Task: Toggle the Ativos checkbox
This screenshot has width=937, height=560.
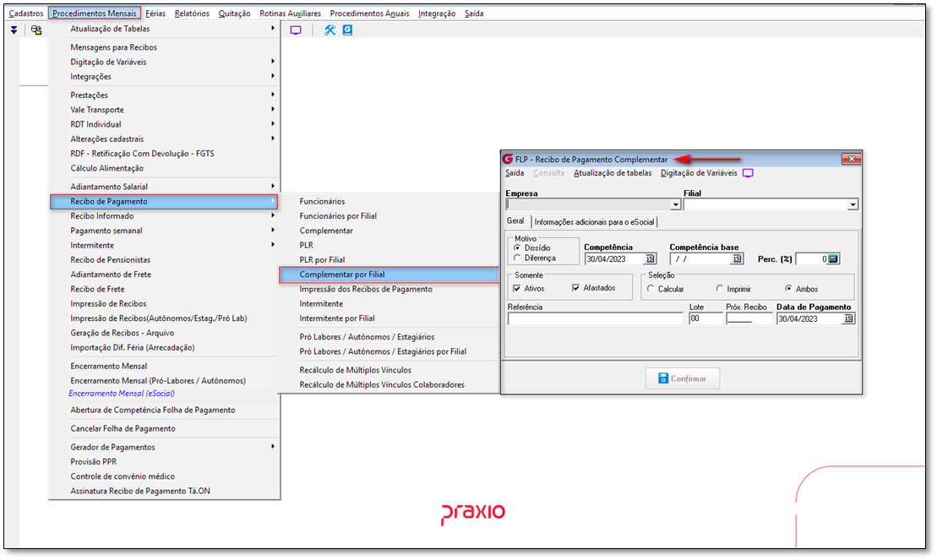Action: tap(517, 289)
